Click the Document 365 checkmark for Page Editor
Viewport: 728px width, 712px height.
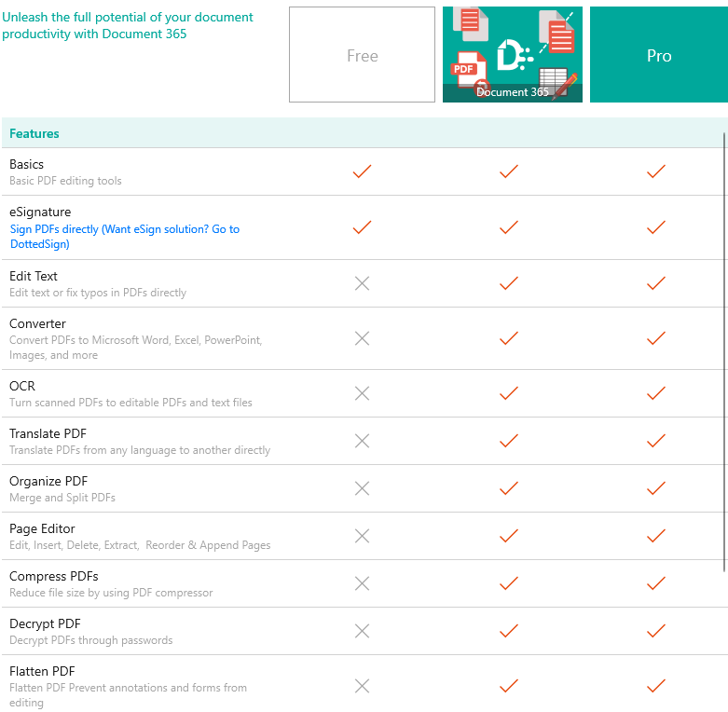(509, 536)
